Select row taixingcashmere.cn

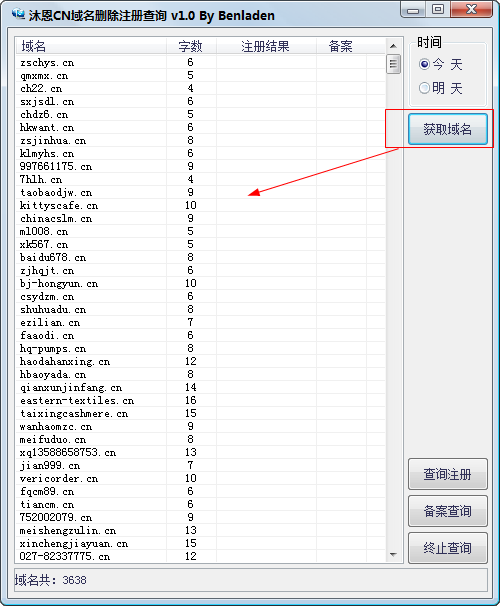pos(201,413)
